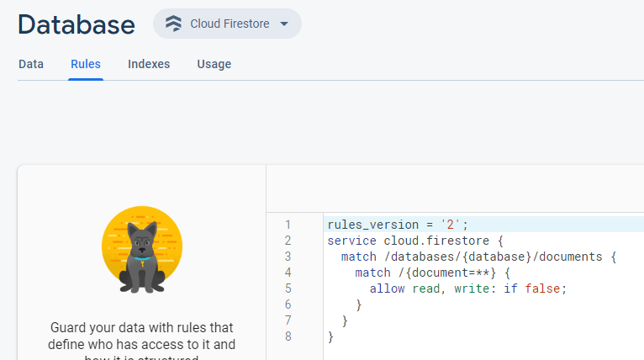This screenshot has width=644, height=360.
Task: Click line number 8 in editor gutter
Action: [x=288, y=336]
